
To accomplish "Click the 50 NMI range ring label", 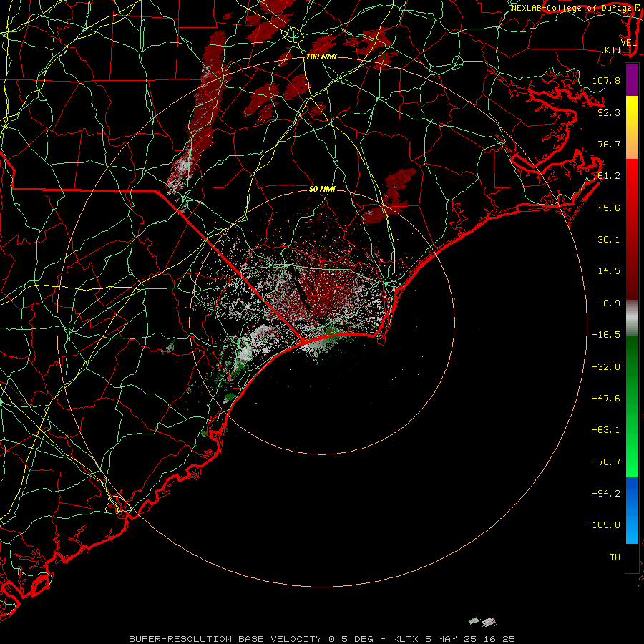I will click(x=322, y=189).
